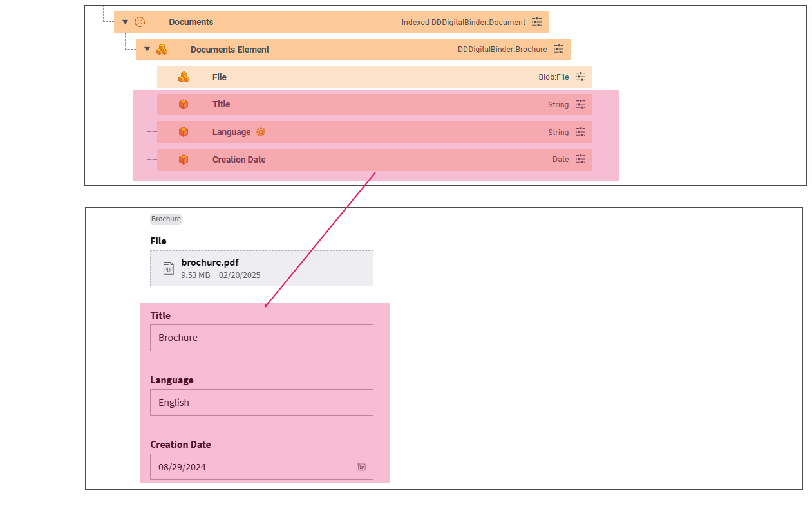Click the gear badge next to Language
This screenshot has width=812, height=507.
pyautogui.click(x=261, y=132)
